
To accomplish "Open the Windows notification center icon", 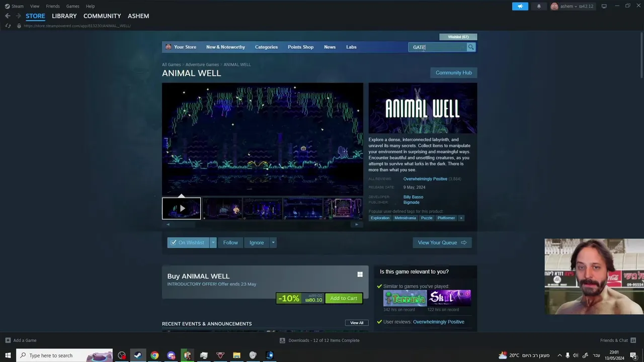I will tap(633, 355).
